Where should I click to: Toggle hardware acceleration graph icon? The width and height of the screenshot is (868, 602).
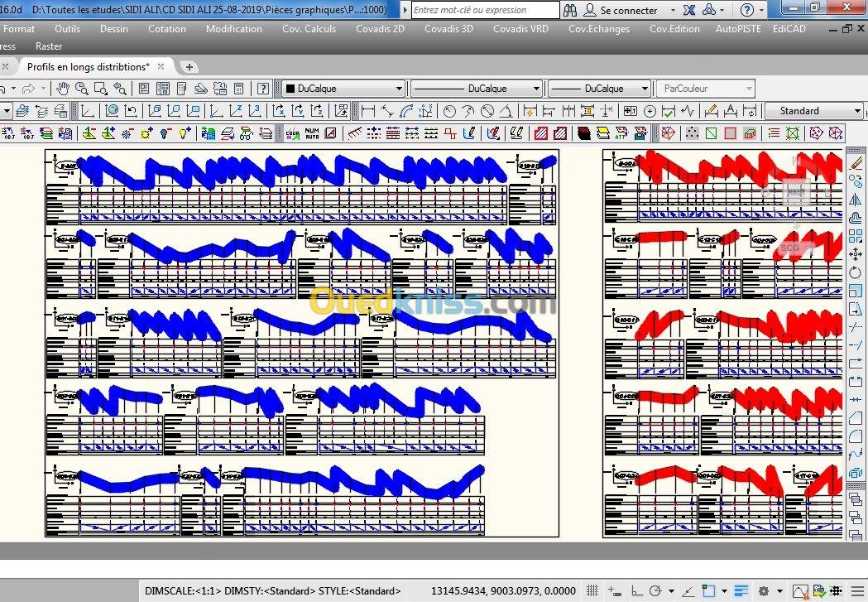[800, 591]
